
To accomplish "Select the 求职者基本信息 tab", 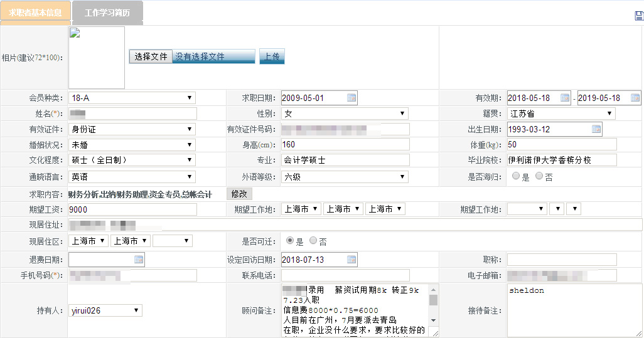I will point(35,13).
